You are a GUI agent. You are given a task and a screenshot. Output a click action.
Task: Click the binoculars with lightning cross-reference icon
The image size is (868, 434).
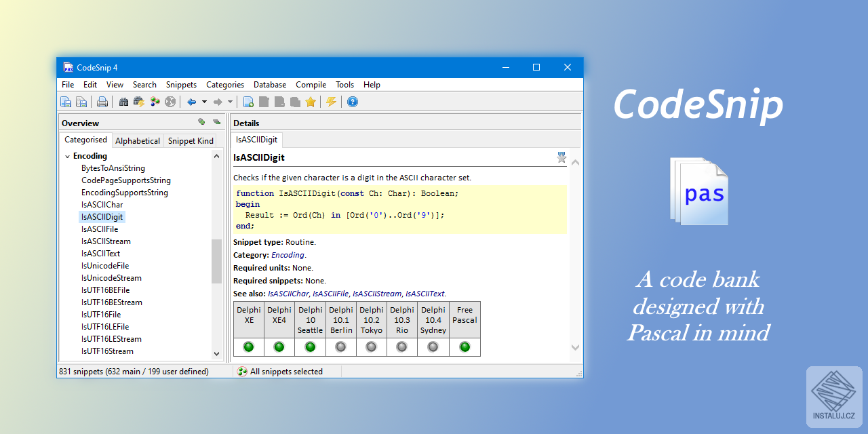click(139, 102)
